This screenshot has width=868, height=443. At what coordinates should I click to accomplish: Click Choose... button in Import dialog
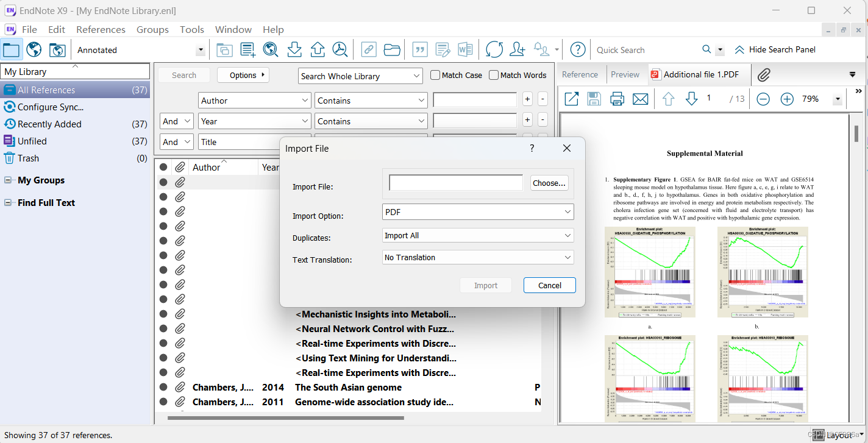tap(549, 183)
